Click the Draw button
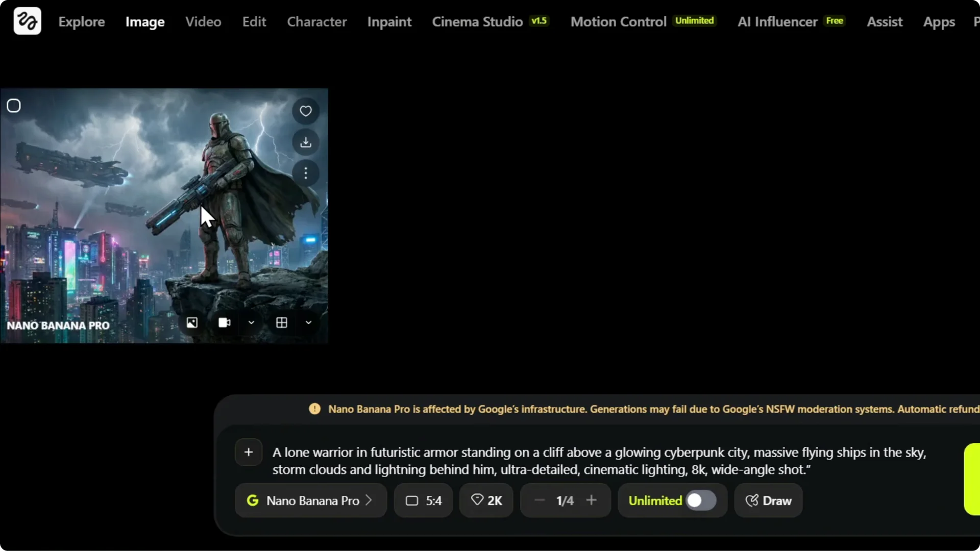This screenshot has height=551, width=980. pos(768,500)
